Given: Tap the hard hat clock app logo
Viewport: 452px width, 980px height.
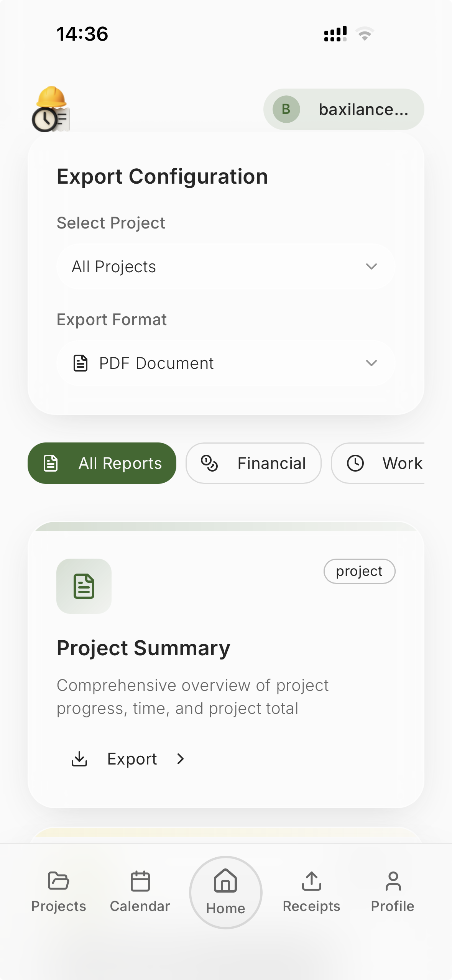Looking at the screenshot, I should [51, 110].
